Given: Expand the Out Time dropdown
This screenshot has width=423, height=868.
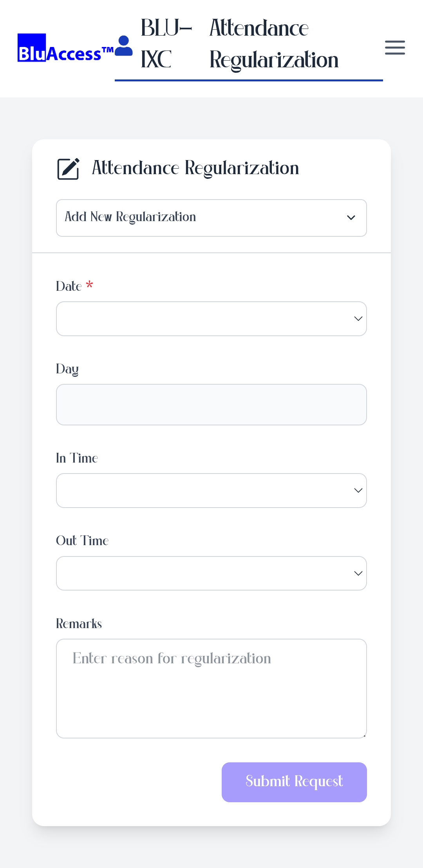Looking at the screenshot, I should [211, 573].
